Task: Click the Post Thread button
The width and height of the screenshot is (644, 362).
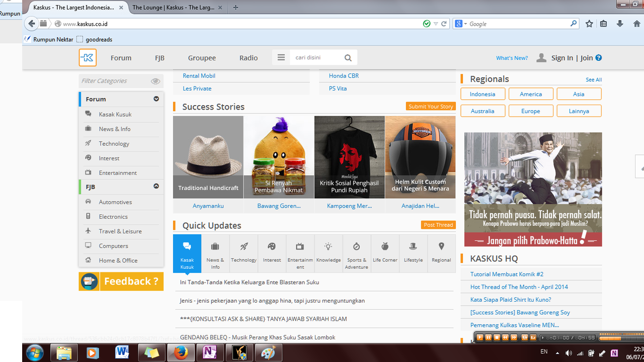Action: (438, 225)
